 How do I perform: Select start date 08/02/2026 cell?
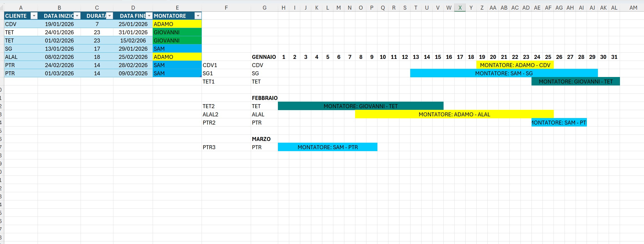(59, 57)
